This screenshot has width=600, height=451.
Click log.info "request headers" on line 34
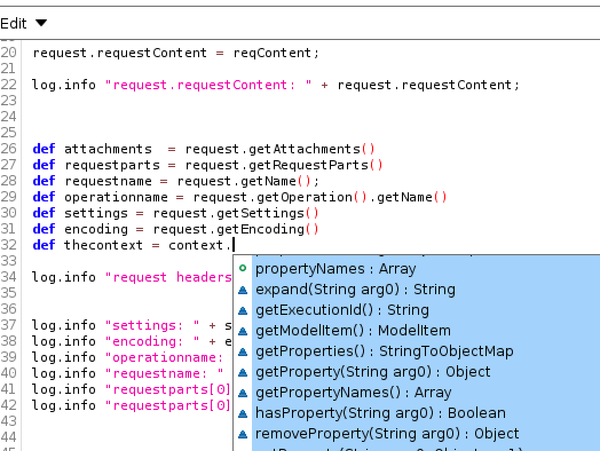coord(130,277)
